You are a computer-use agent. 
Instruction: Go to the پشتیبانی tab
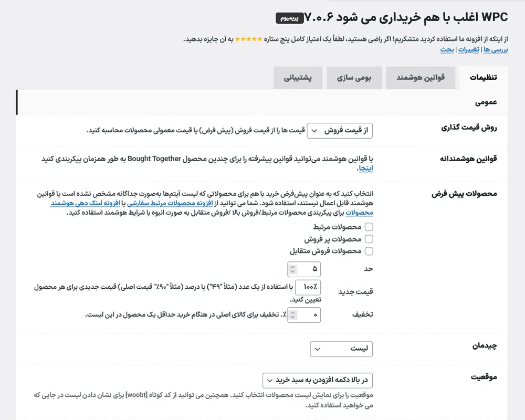tap(298, 78)
